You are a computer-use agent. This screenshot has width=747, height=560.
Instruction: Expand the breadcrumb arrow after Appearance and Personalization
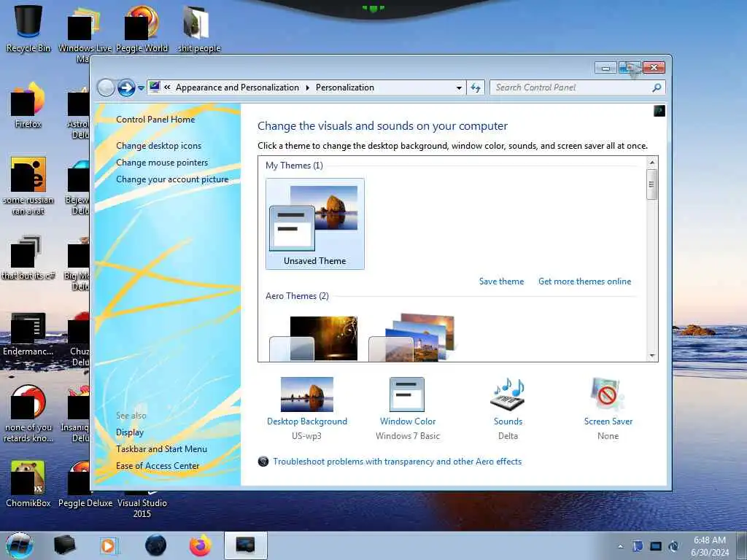pos(307,87)
